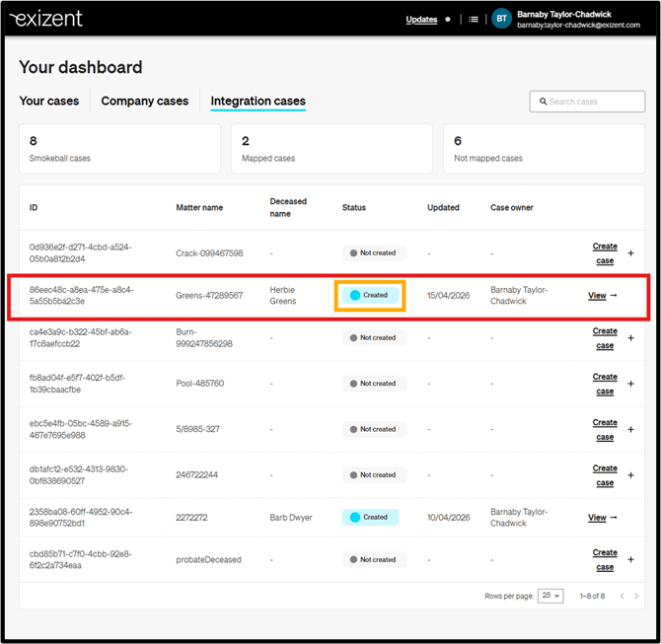661x644 pixels.
Task: Click the exizent logo in header
Action: tap(46, 19)
